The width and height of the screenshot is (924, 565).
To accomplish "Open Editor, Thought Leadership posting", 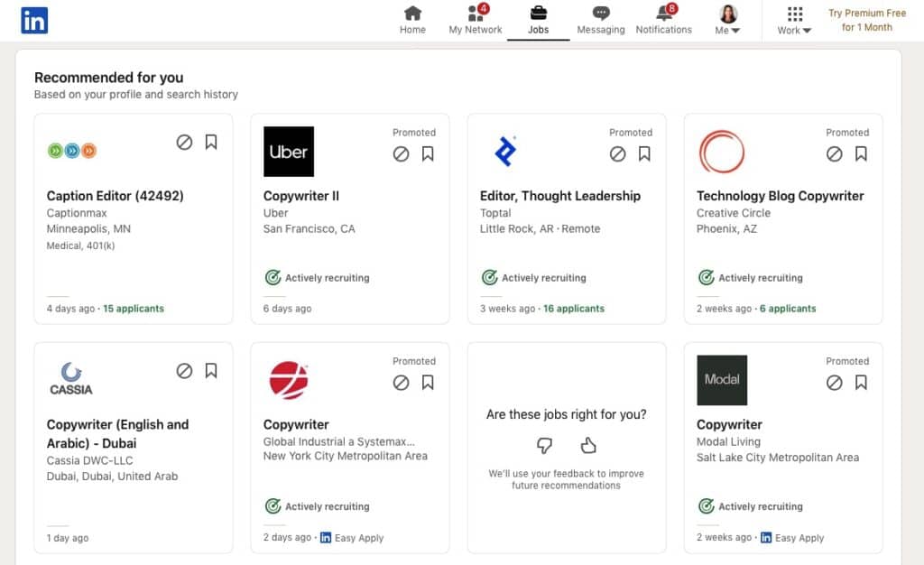I will (x=559, y=196).
